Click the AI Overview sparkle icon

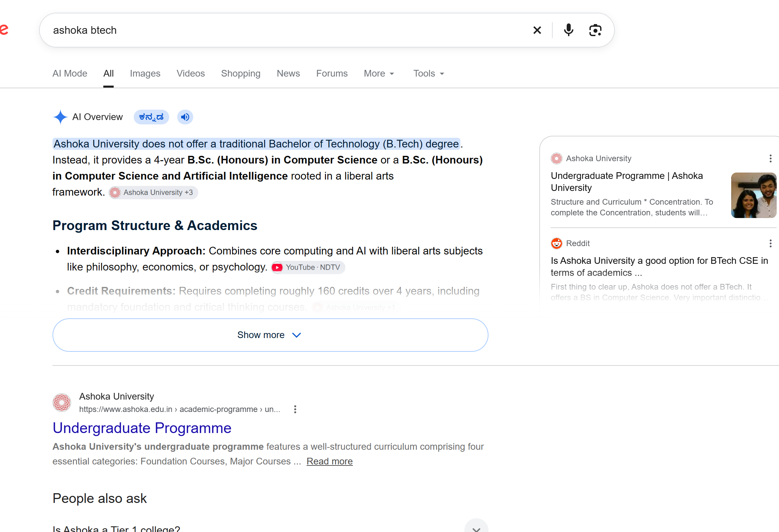(60, 117)
